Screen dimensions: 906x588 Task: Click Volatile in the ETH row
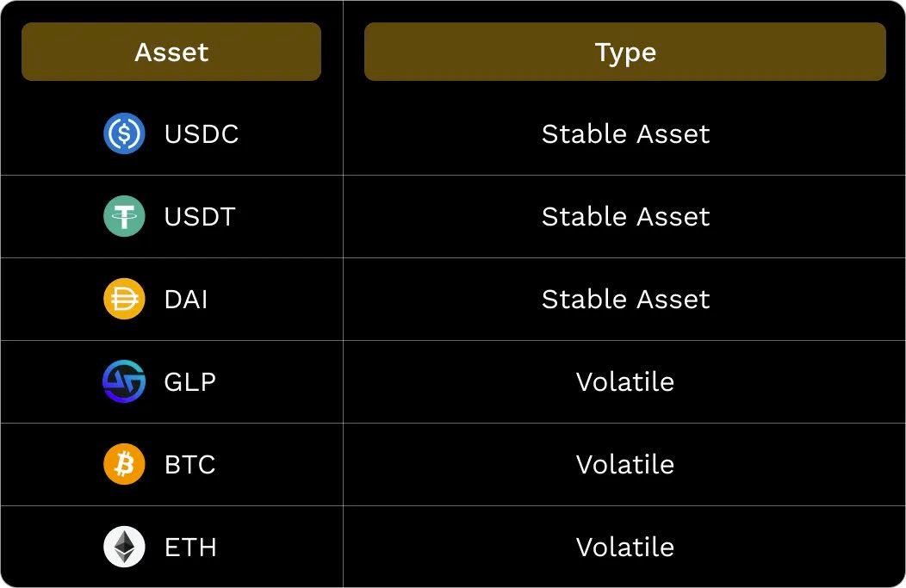pos(625,547)
